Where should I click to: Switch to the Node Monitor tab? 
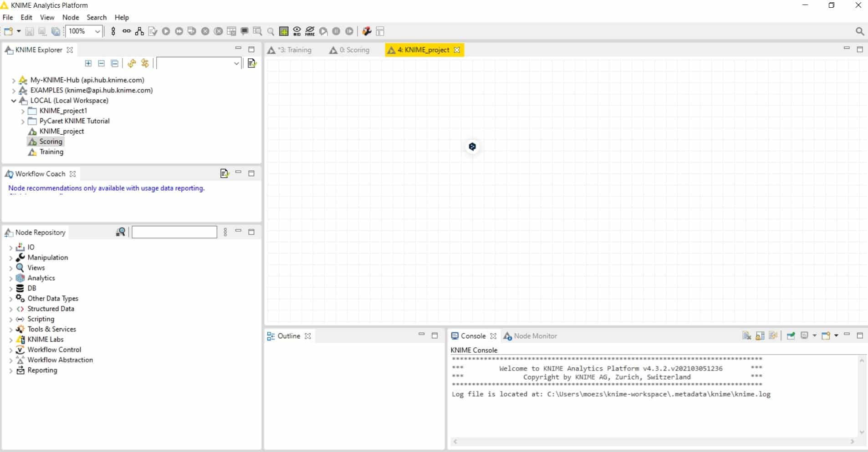pos(530,336)
